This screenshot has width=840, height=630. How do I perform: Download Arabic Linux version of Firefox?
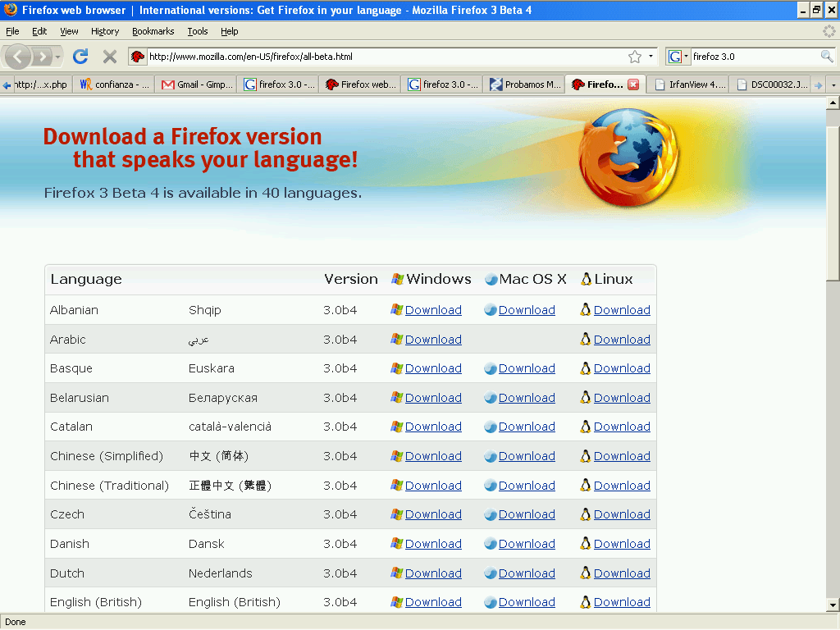(621, 339)
